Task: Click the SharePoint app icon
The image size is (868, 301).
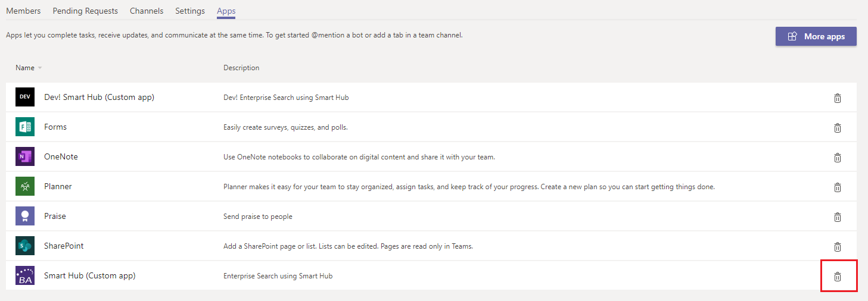Action: pyautogui.click(x=25, y=246)
